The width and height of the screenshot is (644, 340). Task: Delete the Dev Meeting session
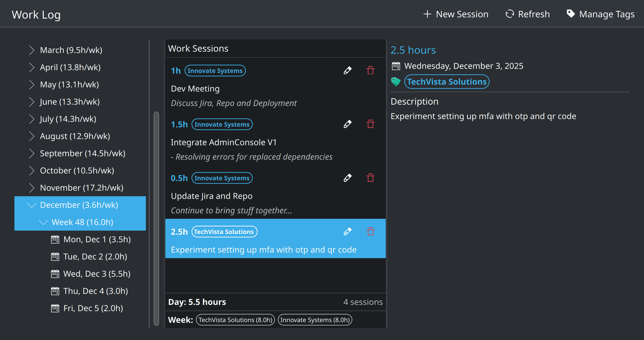pos(370,70)
